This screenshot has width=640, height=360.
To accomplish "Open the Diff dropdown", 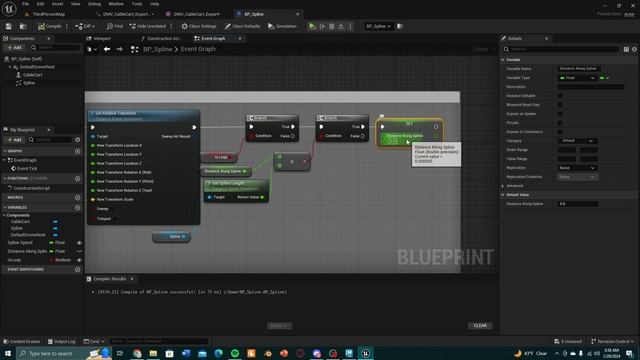I will 85,26.
